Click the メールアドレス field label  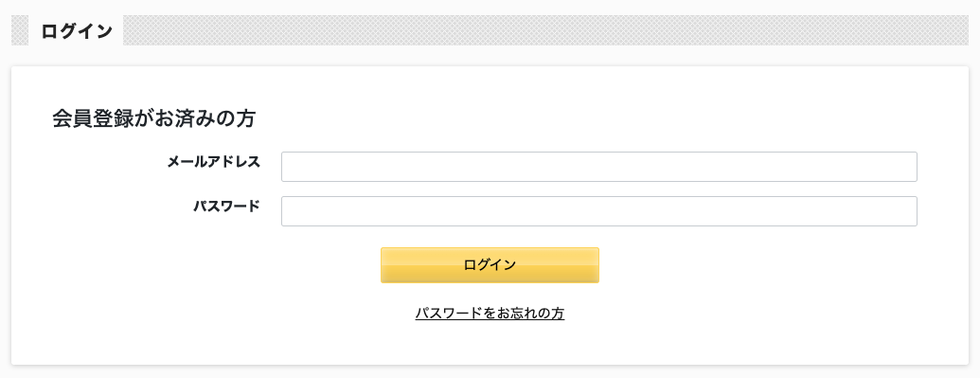coord(214,162)
